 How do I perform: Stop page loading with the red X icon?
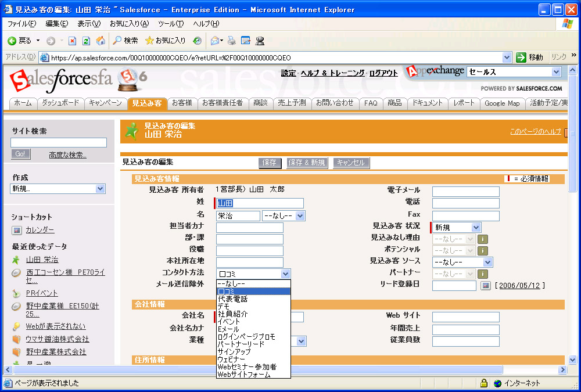point(72,41)
